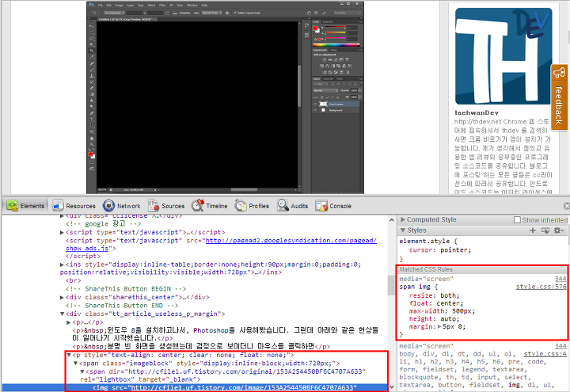The image size is (570, 392).
Task: Click the Elements tree scroll down arrow
Action: click(x=392, y=387)
